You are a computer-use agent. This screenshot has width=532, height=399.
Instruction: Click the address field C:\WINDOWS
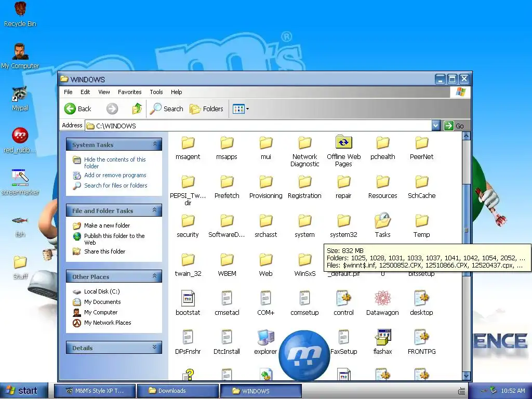(x=258, y=126)
